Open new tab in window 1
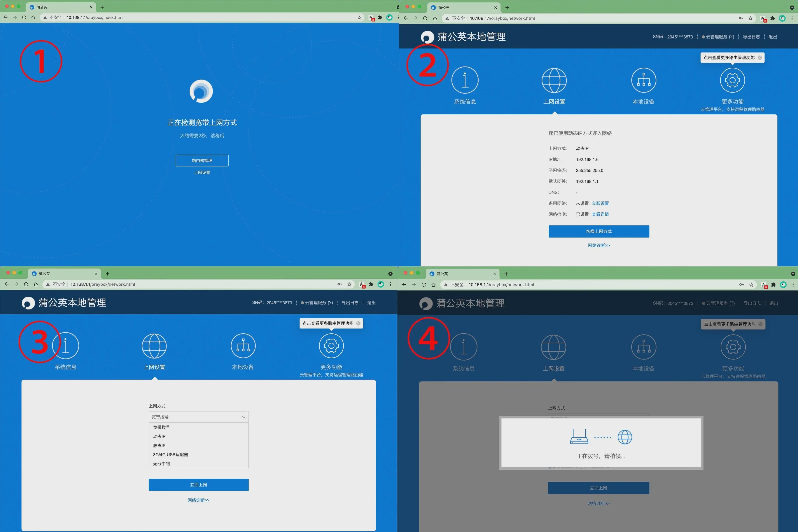 coord(102,7)
